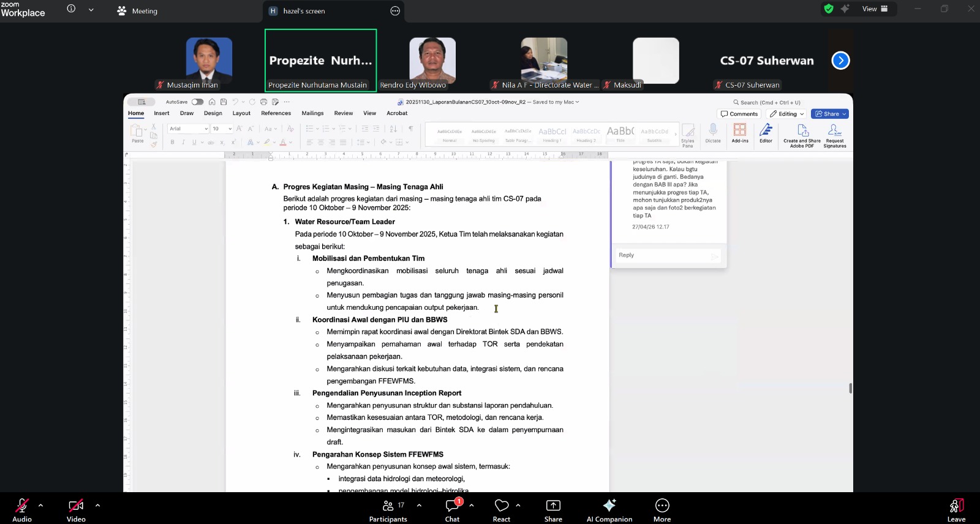This screenshot has height=524, width=980.
Task: Switch to the Review ribbon tab
Action: (344, 113)
